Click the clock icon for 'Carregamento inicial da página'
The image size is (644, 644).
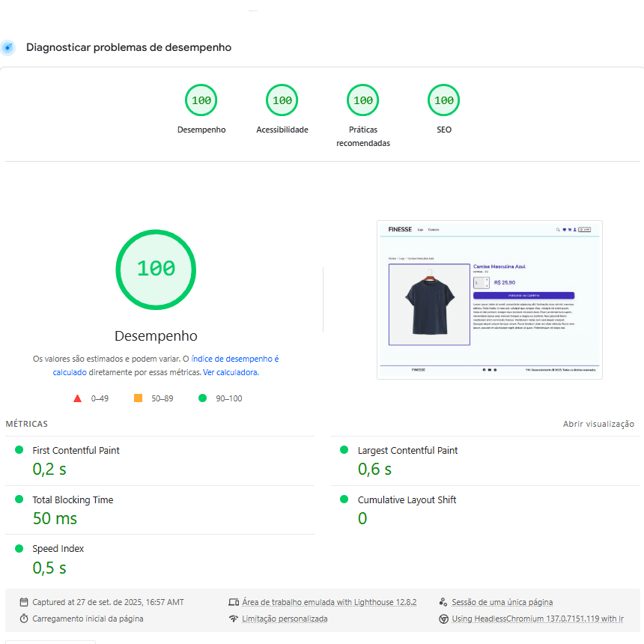[25, 619]
